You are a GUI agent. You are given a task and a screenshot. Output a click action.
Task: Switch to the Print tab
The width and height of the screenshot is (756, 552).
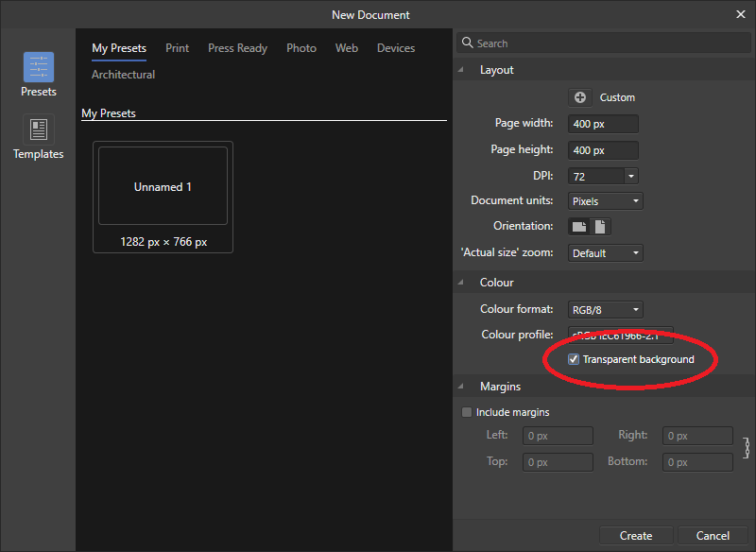(177, 48)
